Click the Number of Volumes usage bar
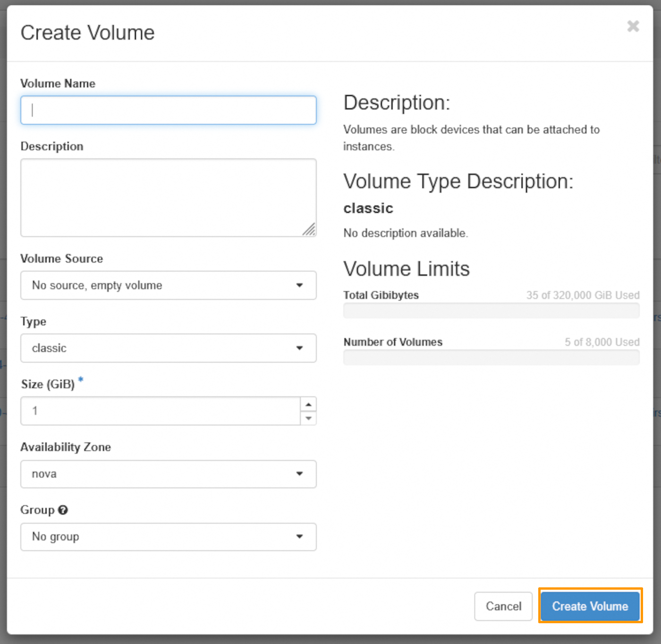 tap(491, 357)
